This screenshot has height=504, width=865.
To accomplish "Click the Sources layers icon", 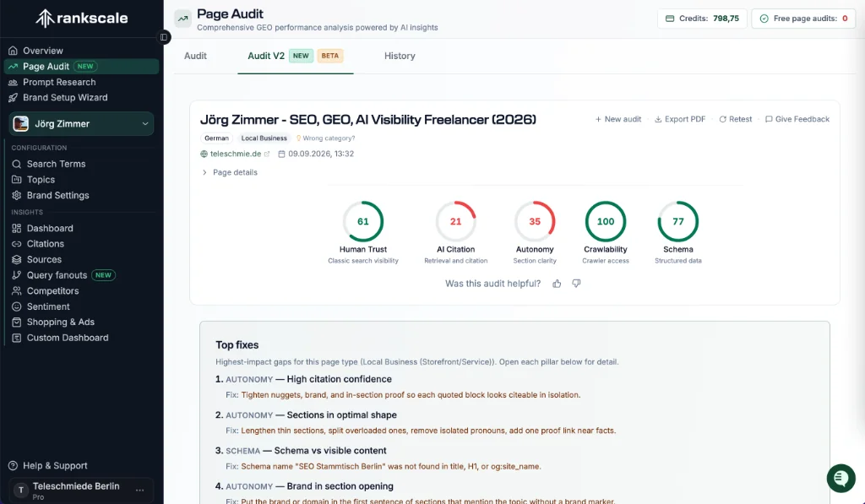I will point(17,259).
